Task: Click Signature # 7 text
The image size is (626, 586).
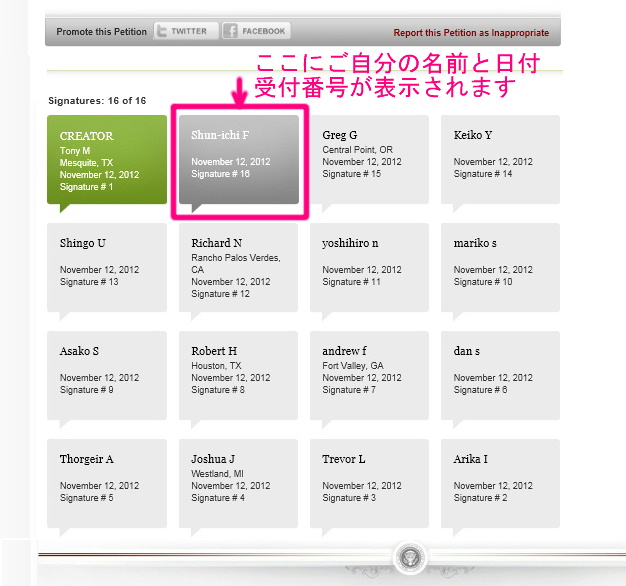Action: (x=349, y=390)
